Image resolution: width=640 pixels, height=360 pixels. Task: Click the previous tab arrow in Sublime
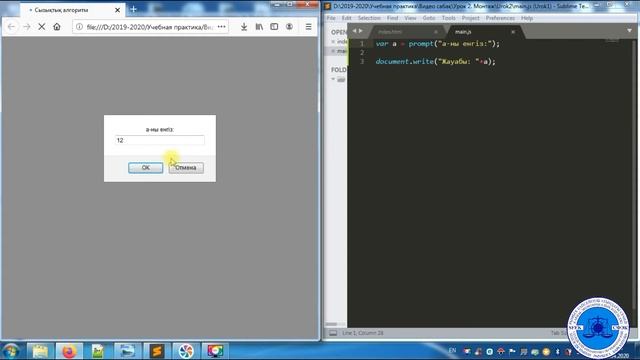[x=354, y=31]
